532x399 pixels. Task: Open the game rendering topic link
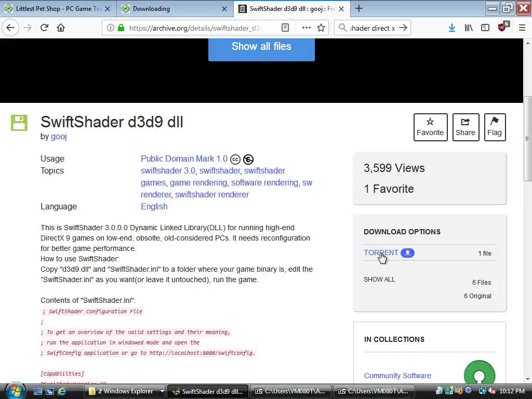tap(198, 182)
